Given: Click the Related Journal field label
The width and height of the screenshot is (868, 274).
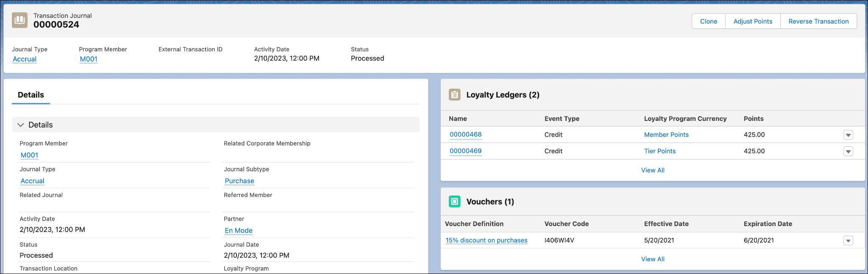Looking at the screenshot, I should [x=41, y=195].
